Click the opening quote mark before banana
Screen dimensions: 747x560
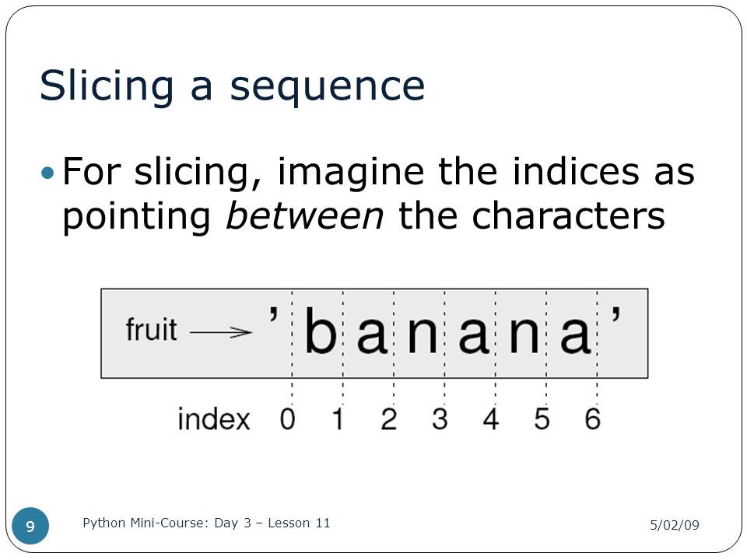[273, 314]
